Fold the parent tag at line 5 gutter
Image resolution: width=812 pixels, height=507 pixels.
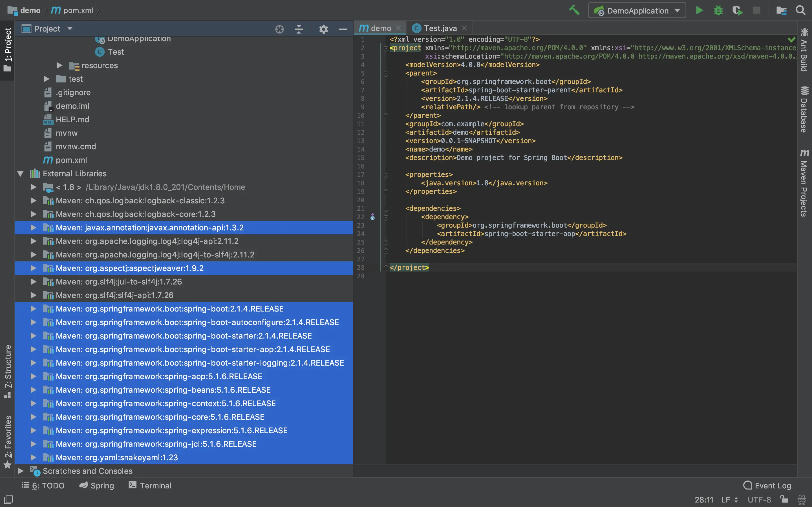386,74
